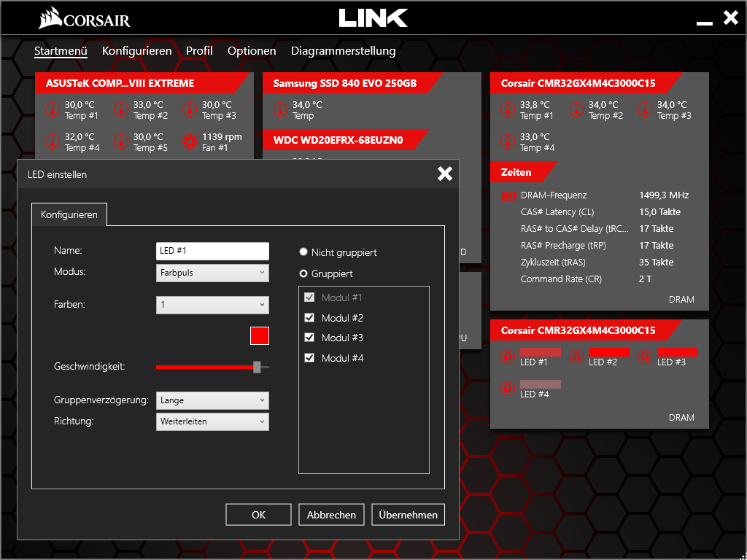Screen dimensions: 747x560
Task: Click the LED #2 color bar
Action: coord(609,352)
